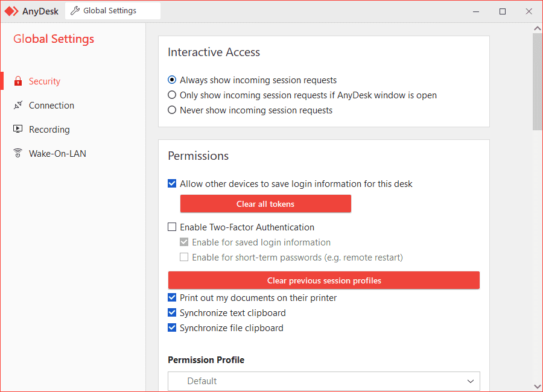The image size is (543, 392).
Task: Click the scrollbar up arrow
Action: point(538,28)
